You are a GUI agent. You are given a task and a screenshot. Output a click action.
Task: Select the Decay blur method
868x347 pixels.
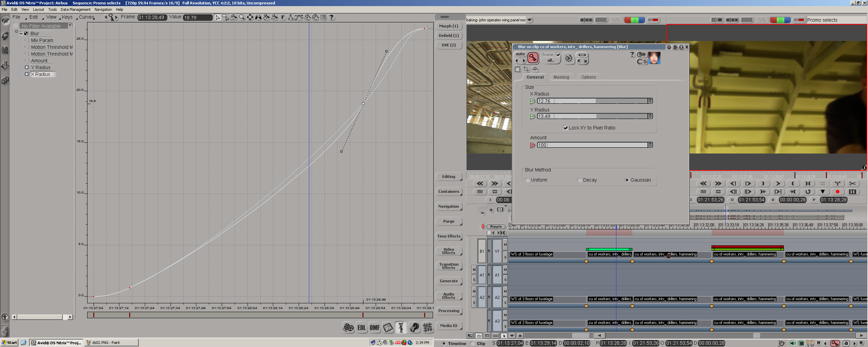point(580,180)
